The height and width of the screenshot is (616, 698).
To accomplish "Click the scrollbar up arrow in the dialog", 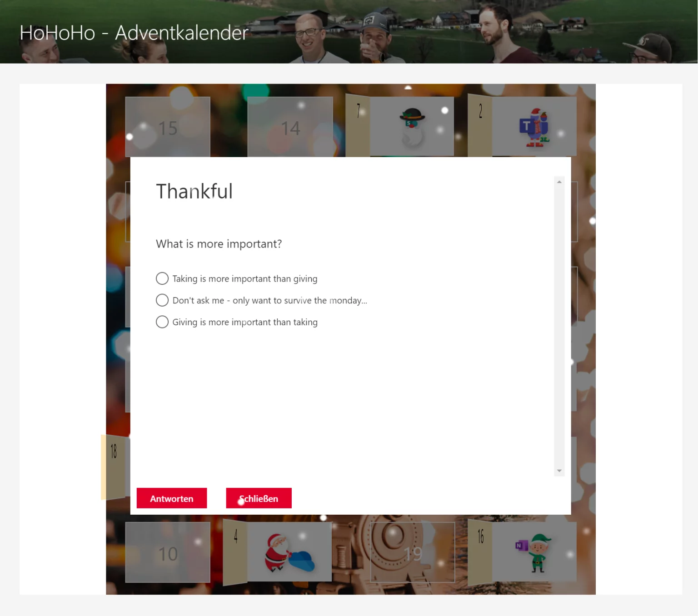I will (559, 181).
